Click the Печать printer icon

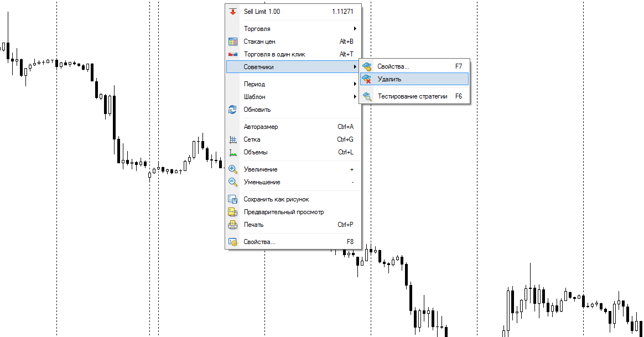click(233, 225)
